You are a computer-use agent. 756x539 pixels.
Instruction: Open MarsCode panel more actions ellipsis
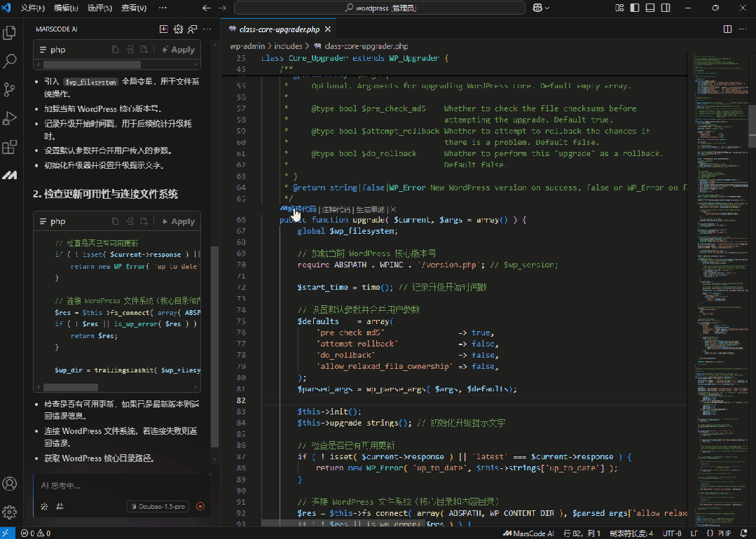click(207, 29)
